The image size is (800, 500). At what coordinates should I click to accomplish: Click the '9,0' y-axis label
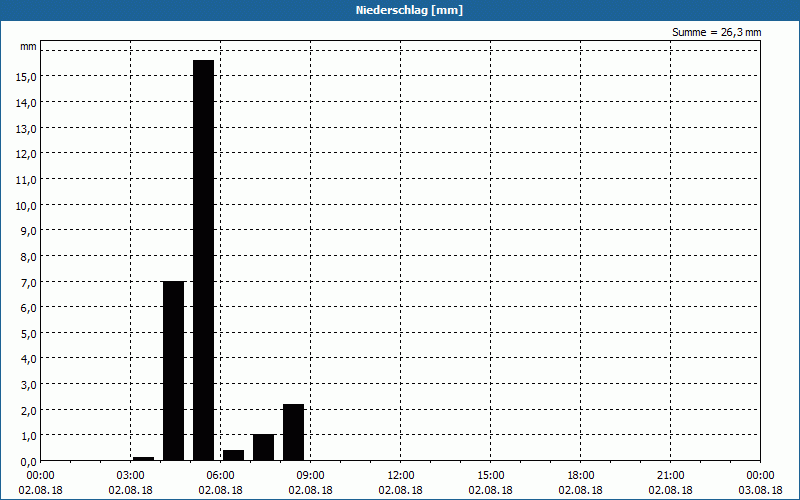(x=29, y=231)
